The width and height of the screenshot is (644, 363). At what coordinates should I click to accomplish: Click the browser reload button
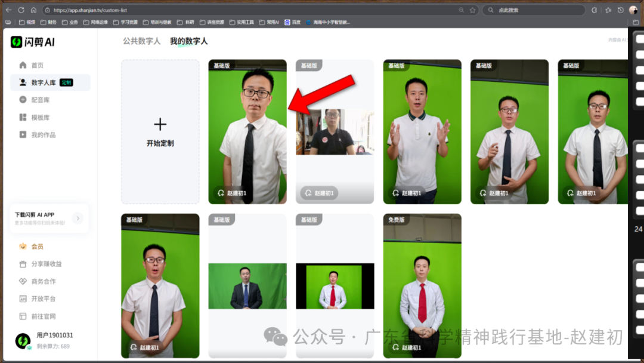tap(21, 10)
